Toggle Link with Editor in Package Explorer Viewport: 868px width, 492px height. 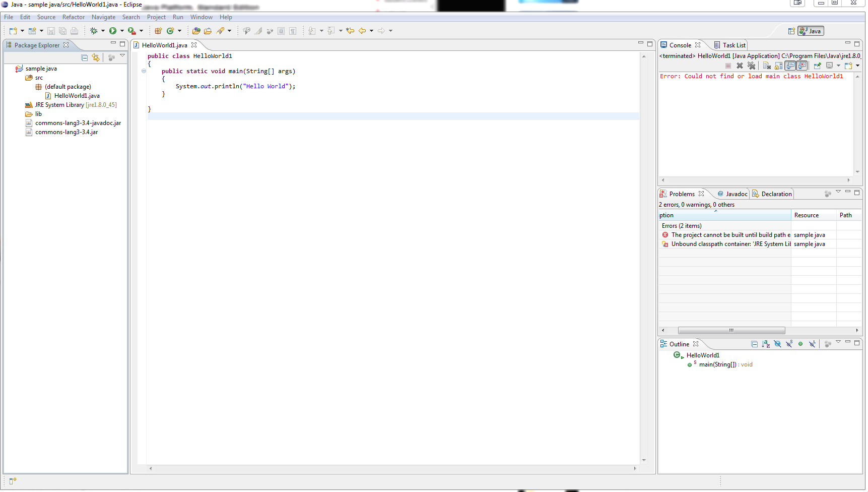96,57
